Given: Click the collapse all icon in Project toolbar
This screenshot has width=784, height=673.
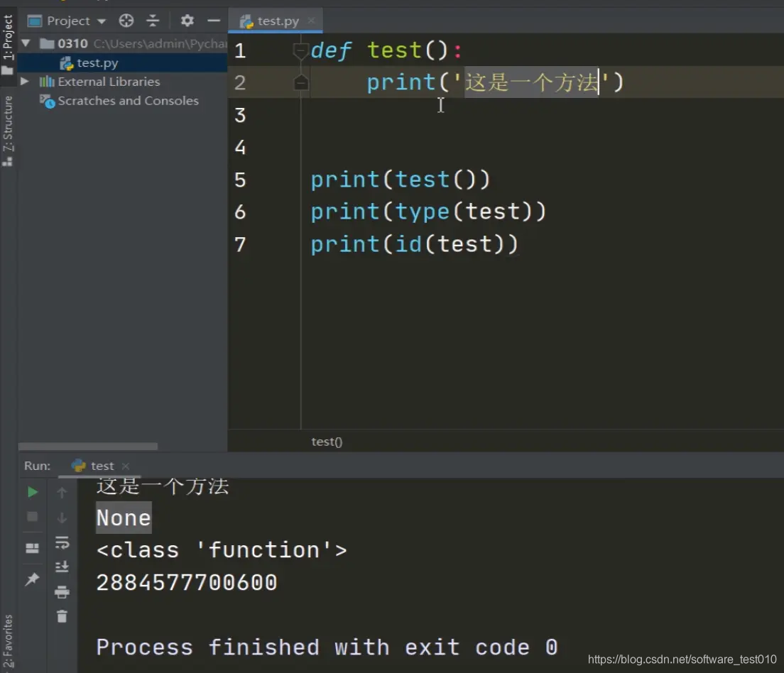Looking at the screenshot, I should [153, 21].
